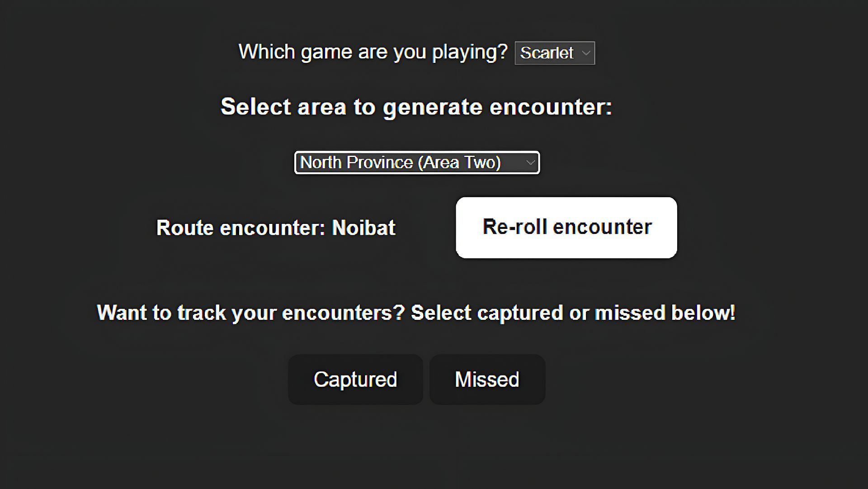The image size is (868, 489).
Task: Select the Noibat encounter name text
Action: tap(363, 228)
